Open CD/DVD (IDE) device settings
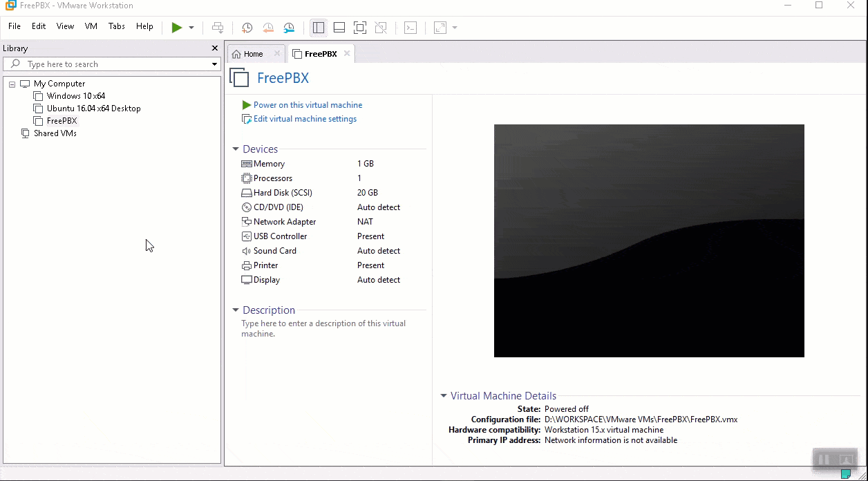868x481 pixels. click(x=279, y=207)
